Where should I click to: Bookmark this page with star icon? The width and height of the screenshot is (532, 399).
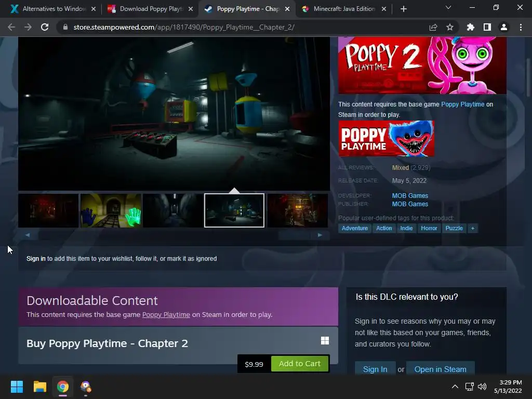tap(450, 27)
